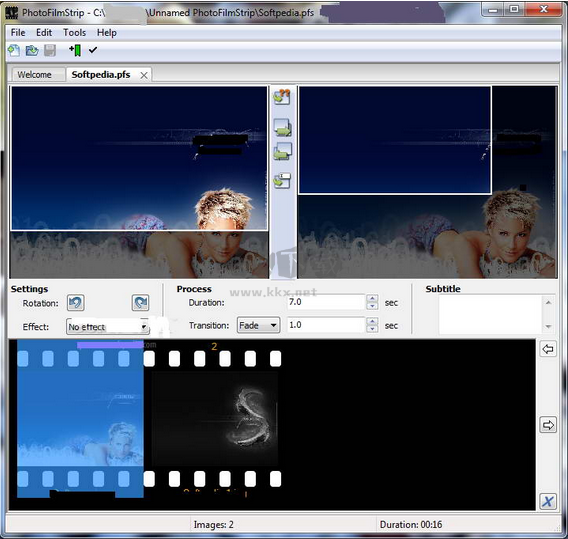Open the Tools menu
Screen dimensions: 568x539
click(75, 33)
